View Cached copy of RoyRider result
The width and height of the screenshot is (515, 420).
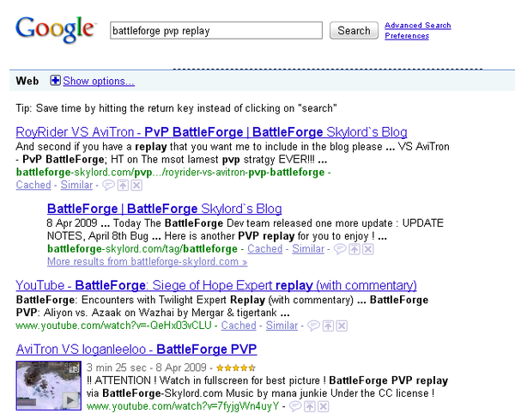pyautogui.click(x=33, y=185)
